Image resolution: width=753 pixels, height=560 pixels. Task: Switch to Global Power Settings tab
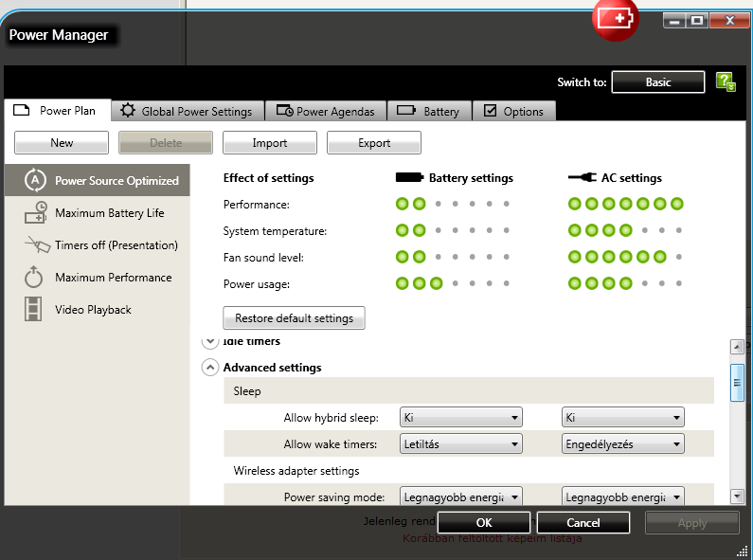pos(188,111)
